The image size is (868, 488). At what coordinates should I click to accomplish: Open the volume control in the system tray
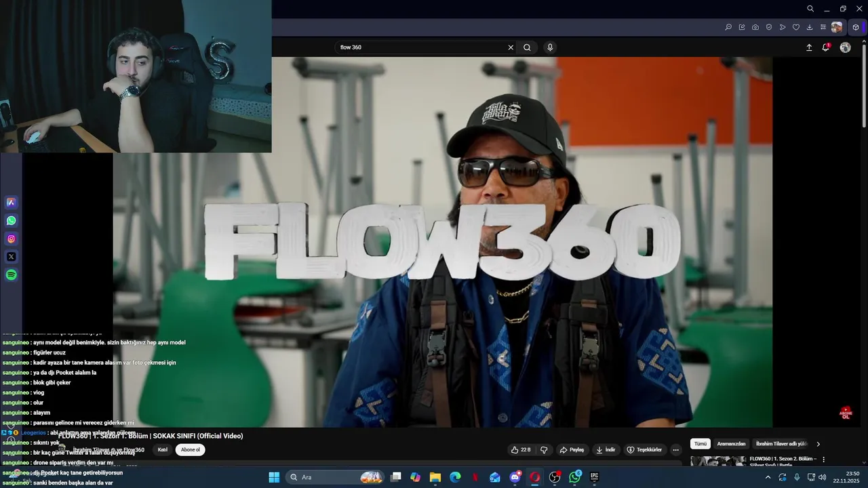point(823,477)
